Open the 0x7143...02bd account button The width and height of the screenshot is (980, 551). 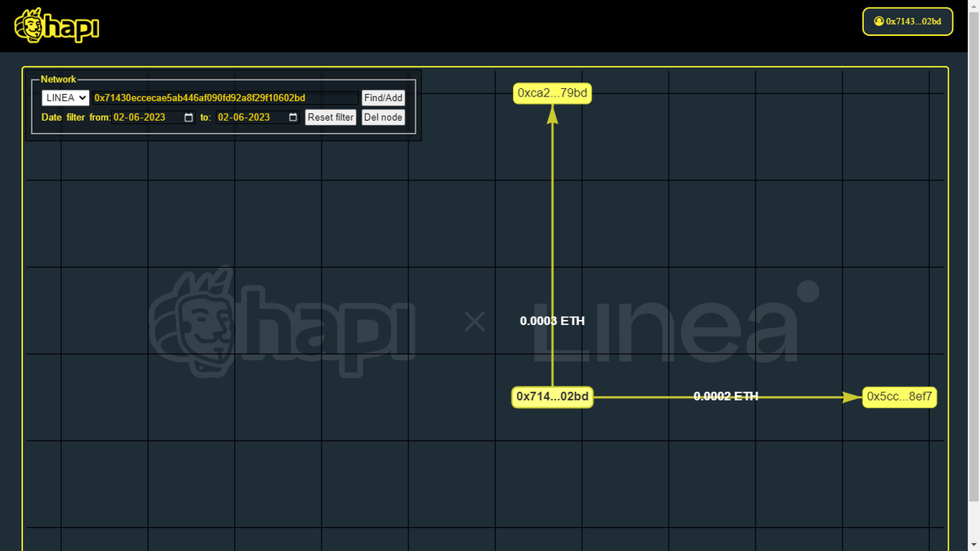coord(907,21)
